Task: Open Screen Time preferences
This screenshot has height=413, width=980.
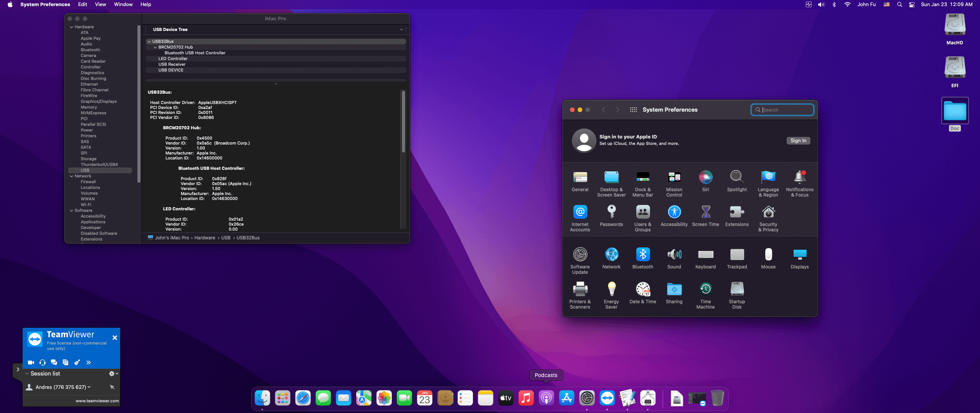Action: tap(706, 216)
